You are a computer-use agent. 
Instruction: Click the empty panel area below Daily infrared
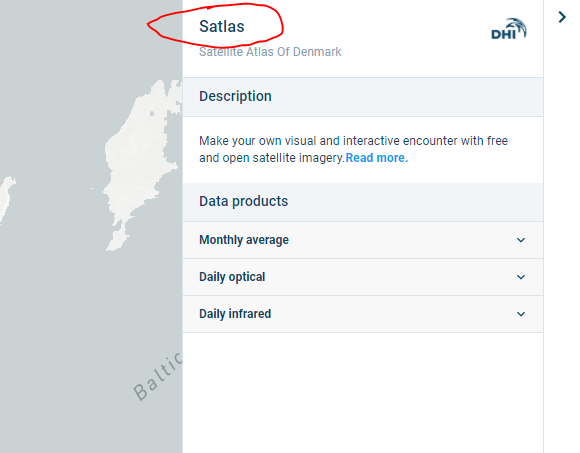pyautogui.click(x=362, y=392)
